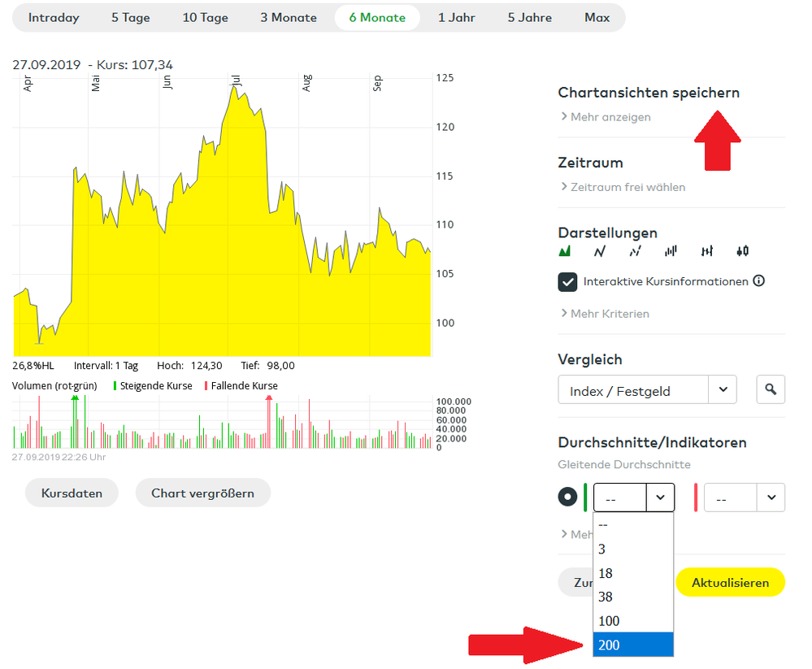Click info icon next to Interaktive Kursinformationen

(759, 281)
